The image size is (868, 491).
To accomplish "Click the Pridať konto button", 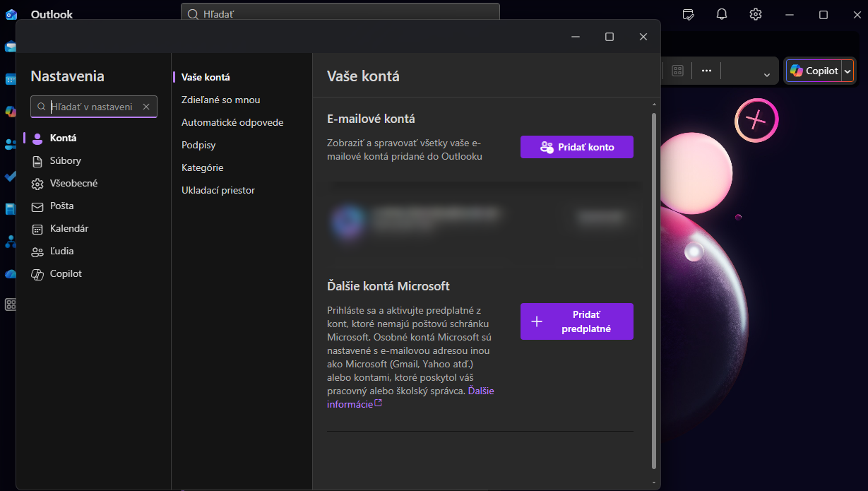I will [x=576, y=147].
